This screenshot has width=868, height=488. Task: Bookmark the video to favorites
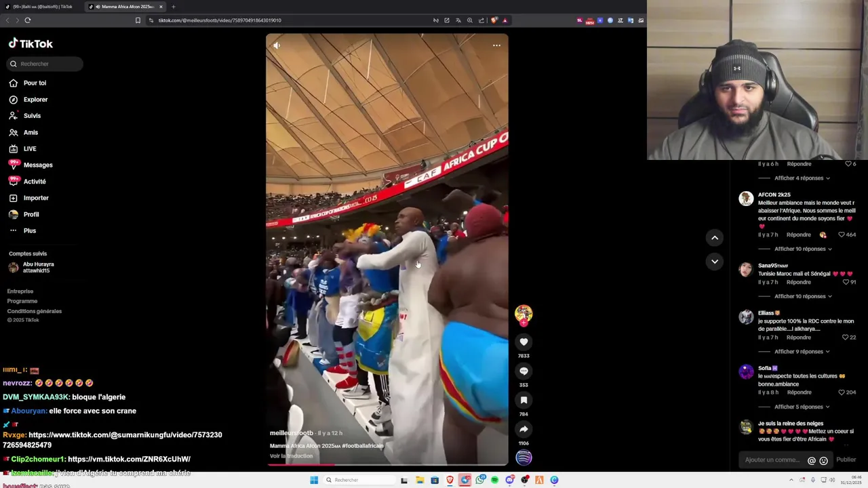(x=524, y=400)
